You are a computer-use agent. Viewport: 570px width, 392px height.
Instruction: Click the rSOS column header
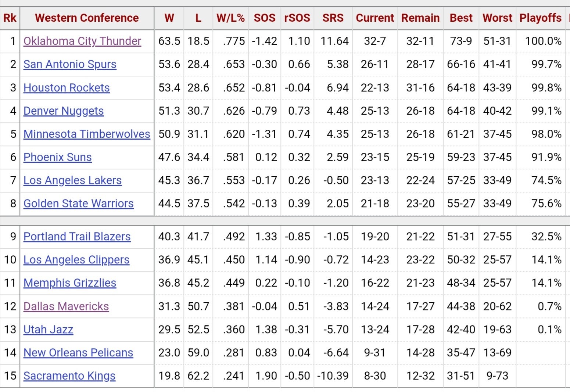coord(297,18)
